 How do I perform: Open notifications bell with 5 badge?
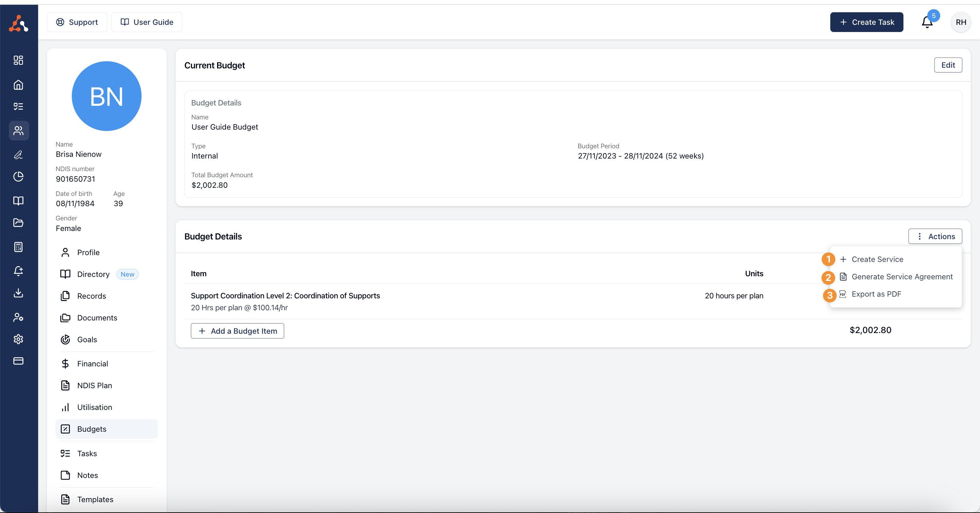click(x=927, y=22)
